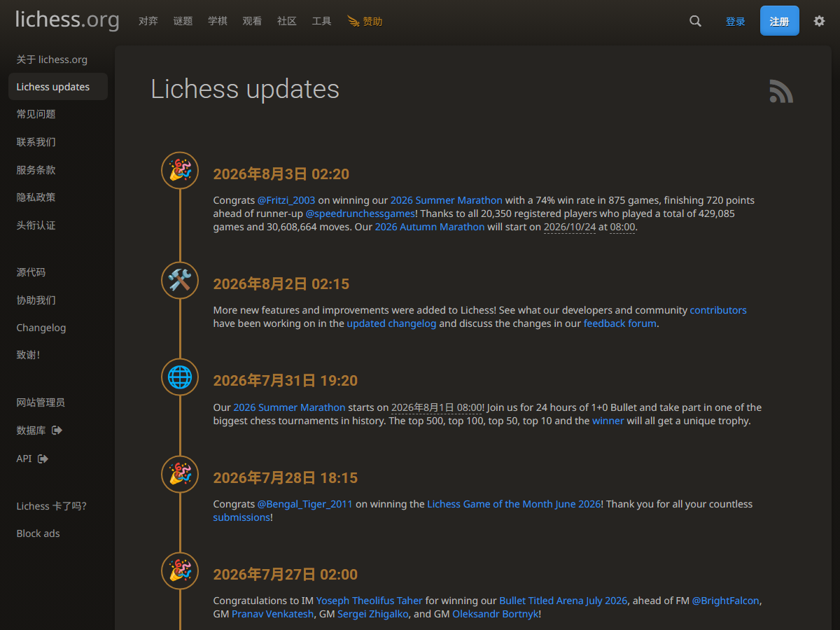Open the 社区 menu

click(x=287, y=21)
